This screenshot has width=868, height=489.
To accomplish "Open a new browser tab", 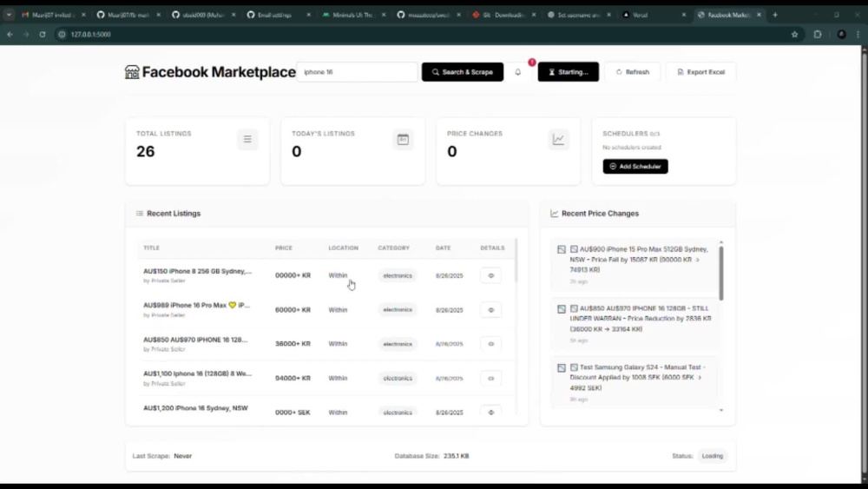I will [775, 15].
